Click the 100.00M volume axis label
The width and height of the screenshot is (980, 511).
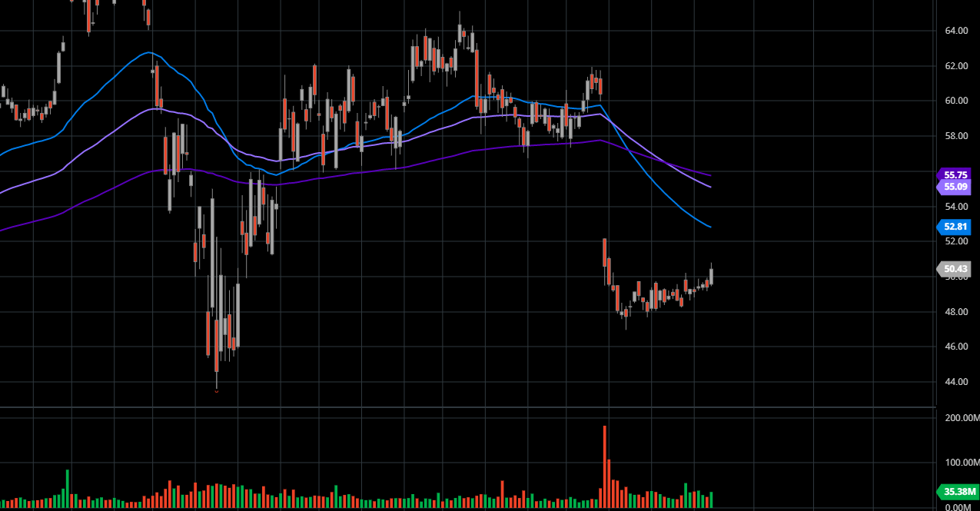(962, 463)
